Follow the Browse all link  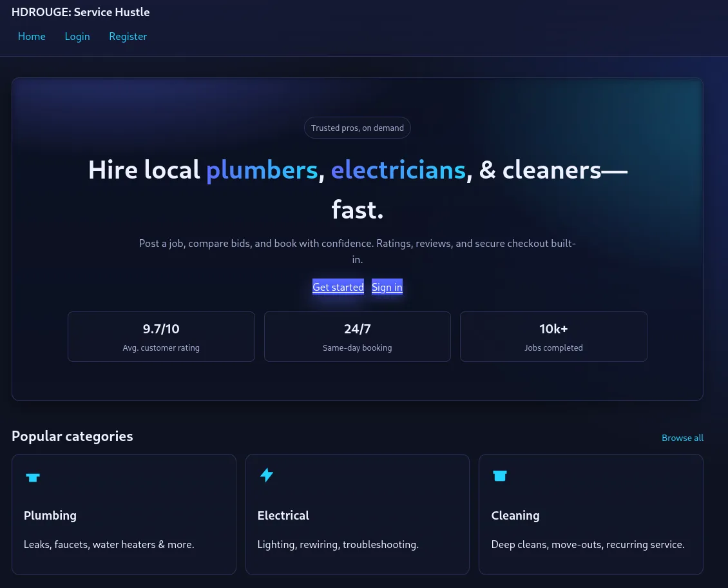(x=682, y=438)
